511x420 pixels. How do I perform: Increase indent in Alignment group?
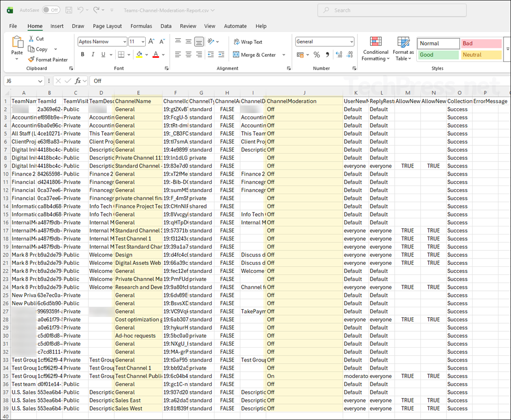click(221, 54)
